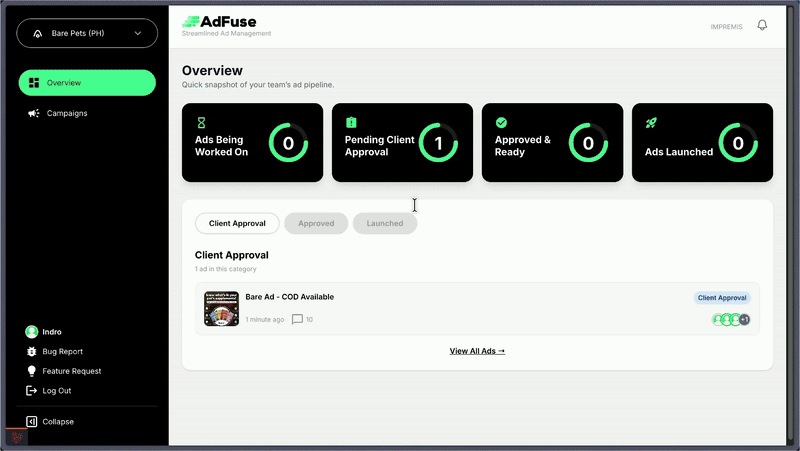Click the comment bubble icon on ad
This screenshot has height=451, width=800.
pos(297,320)
